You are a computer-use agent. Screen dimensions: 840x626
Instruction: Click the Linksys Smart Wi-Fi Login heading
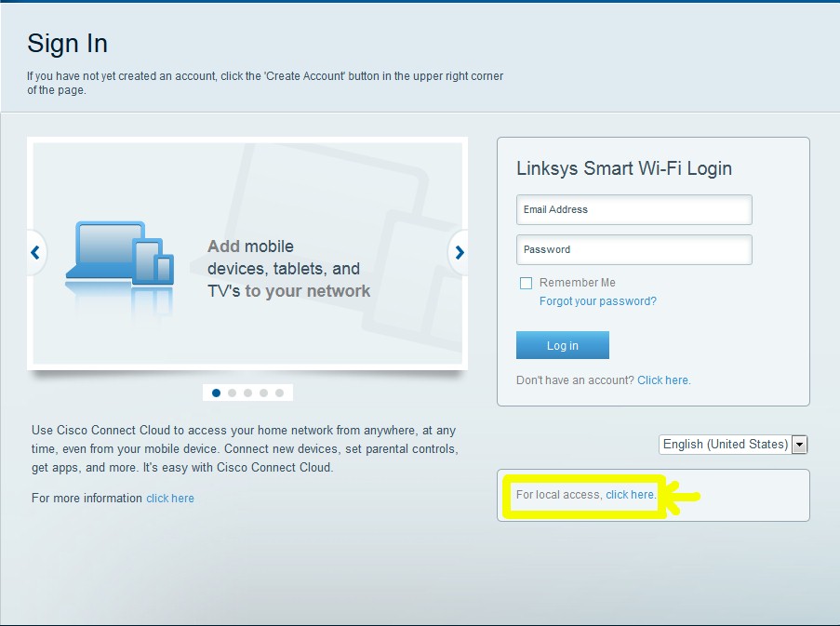coord(624,168)
